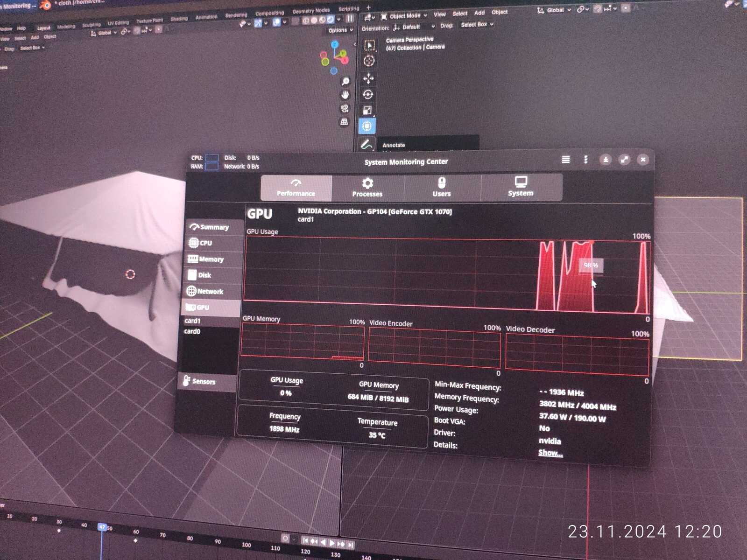Open the viewport shading options dropdown arrow
Viewport: 747px width, 560px height.
(x=339, y=19)
